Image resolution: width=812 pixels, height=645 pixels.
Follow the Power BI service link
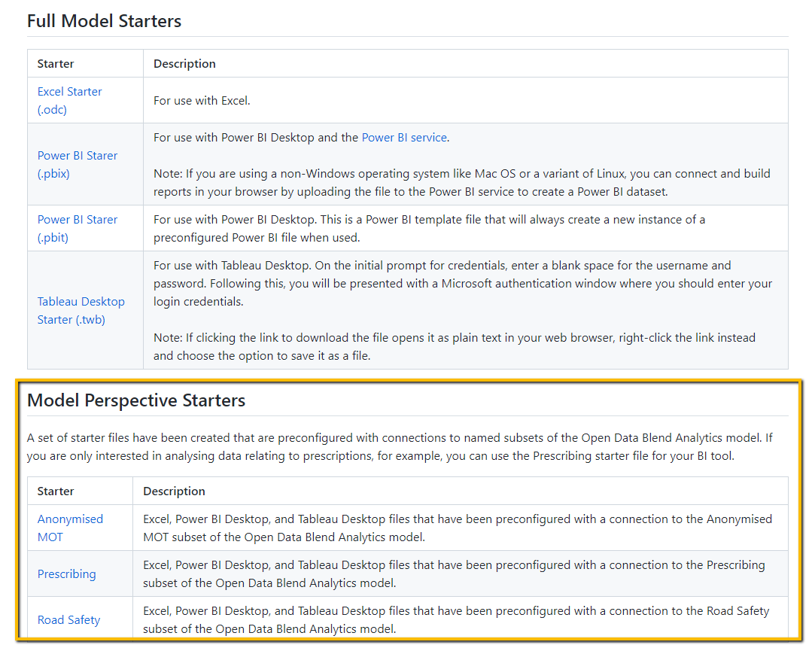pyautogui.click(x=404, y=137)
